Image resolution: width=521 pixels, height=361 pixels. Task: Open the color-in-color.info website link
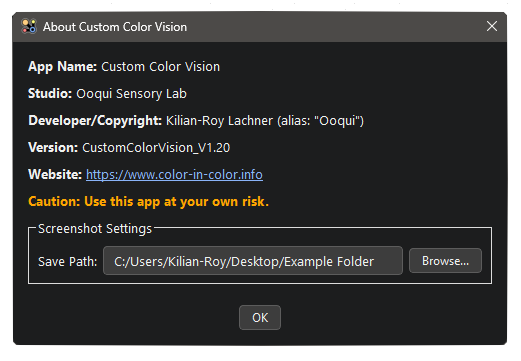coord(174,174)
